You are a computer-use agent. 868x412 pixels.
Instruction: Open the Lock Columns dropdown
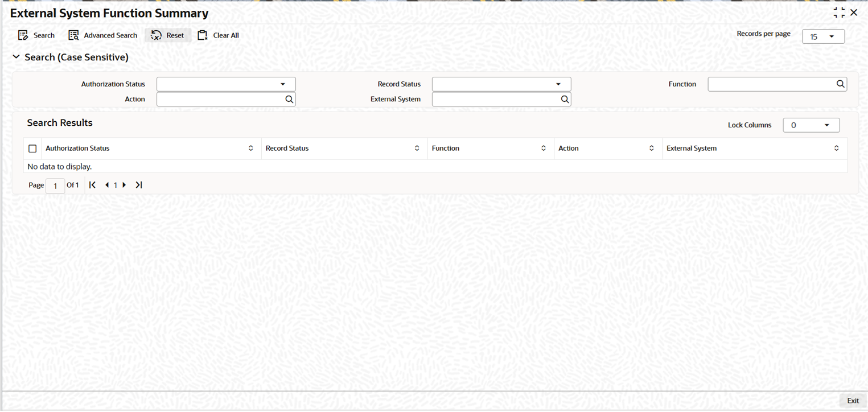coord(811,125)
